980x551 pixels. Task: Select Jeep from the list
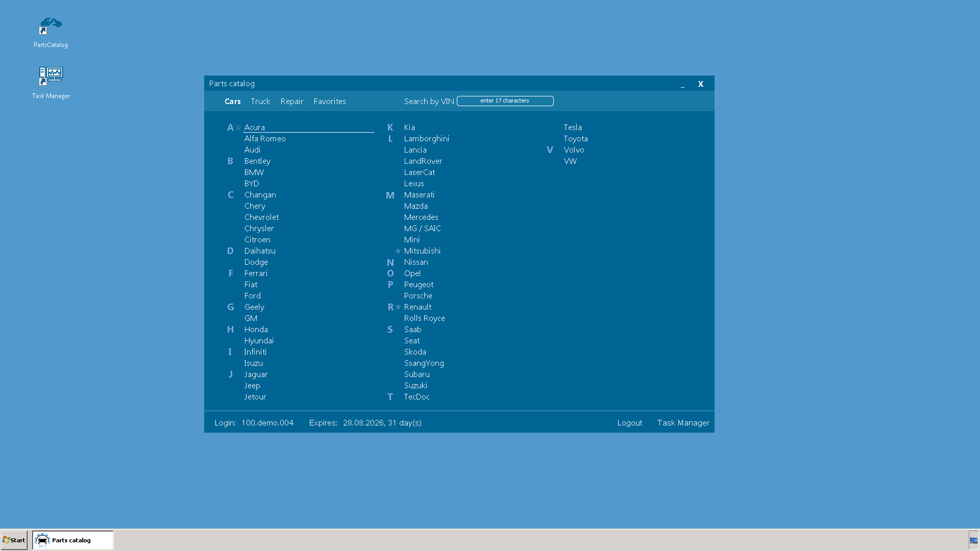(x=252, y=386)
